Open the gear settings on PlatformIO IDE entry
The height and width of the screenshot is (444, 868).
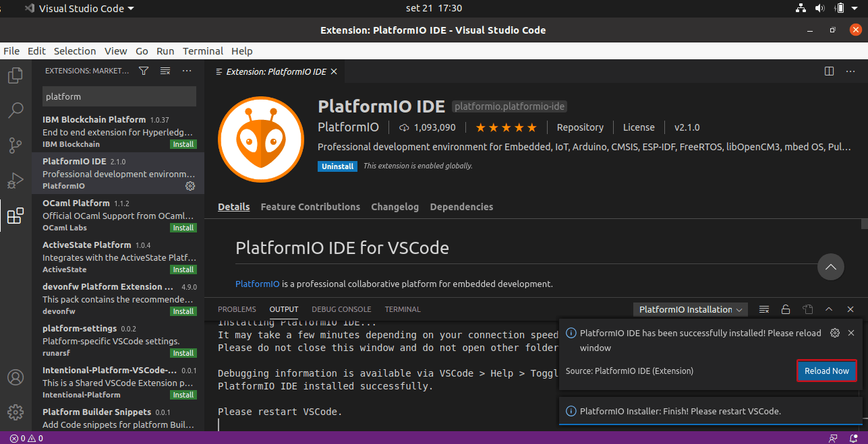190,187
